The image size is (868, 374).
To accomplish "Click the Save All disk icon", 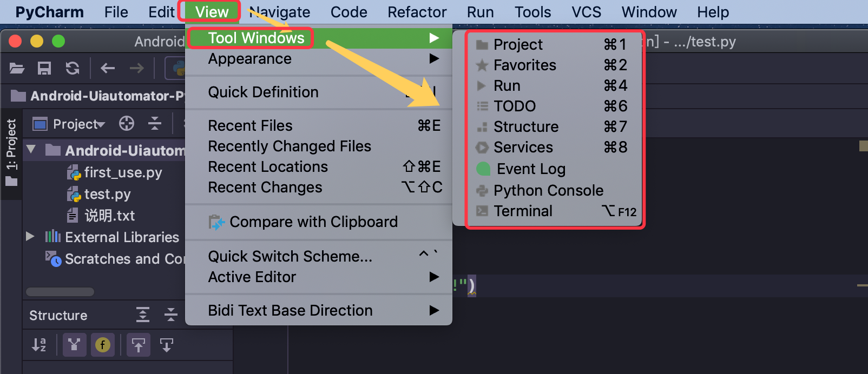I will point(44,68).
